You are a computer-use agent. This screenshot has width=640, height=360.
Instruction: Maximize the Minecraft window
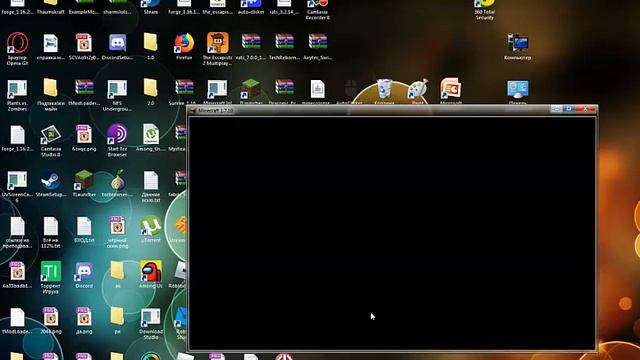tap(569, 109)
